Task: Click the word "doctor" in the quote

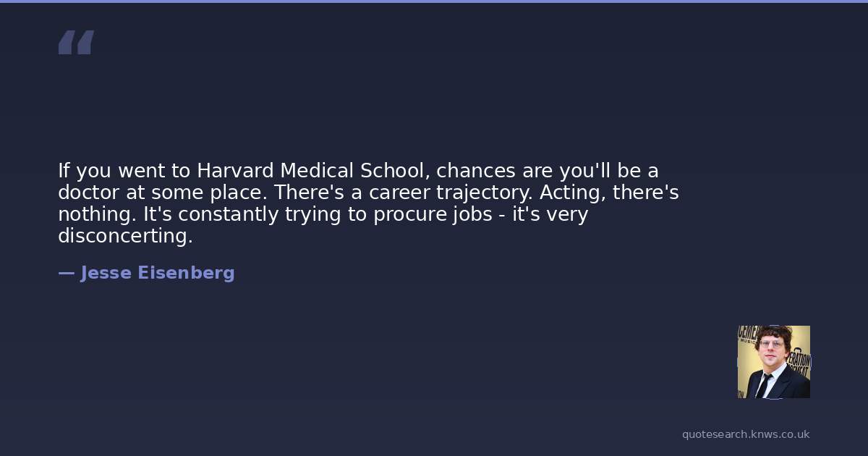Action: click(x=82, y=193)
